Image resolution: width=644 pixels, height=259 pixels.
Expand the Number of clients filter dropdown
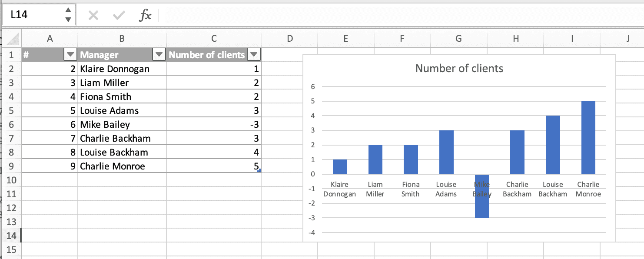point(254,55)
